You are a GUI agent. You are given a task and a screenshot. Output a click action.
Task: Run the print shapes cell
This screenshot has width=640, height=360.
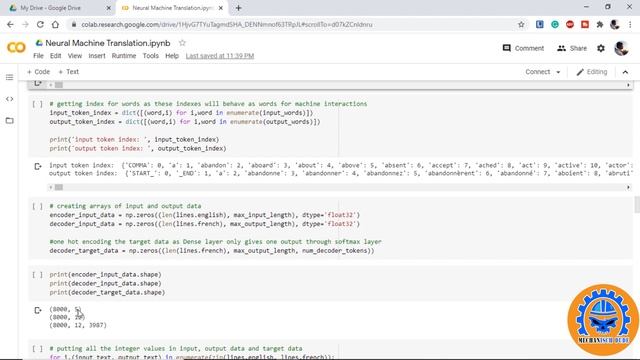(38, 275)
